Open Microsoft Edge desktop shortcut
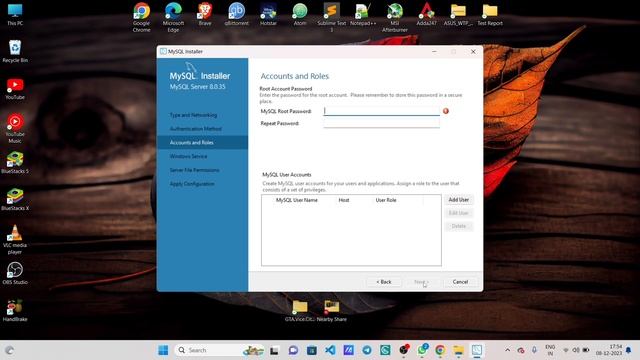Image resolution: width=640 pixels, height=360 pixels. pos(173,17)
